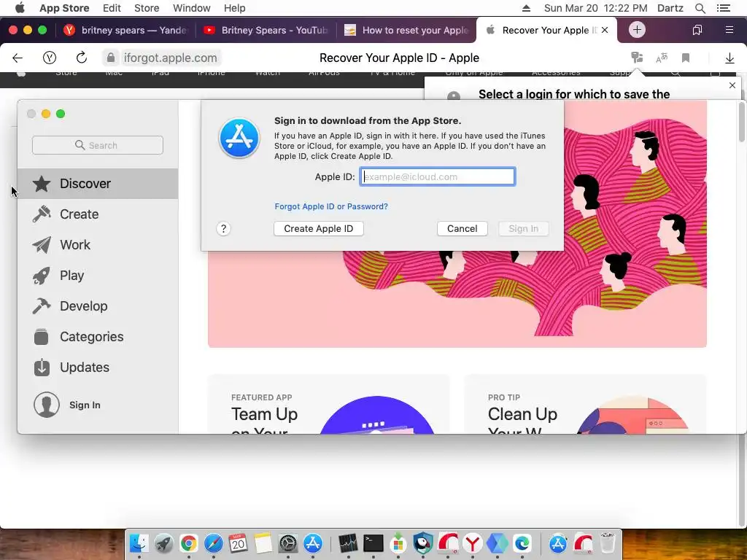Open the Store menu
The image size is (747, 560).
pos(147,8)
